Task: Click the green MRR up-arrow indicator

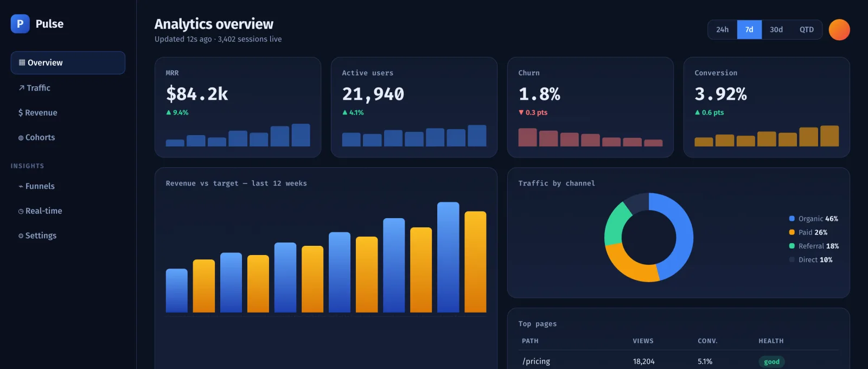Action: point(169,112)
